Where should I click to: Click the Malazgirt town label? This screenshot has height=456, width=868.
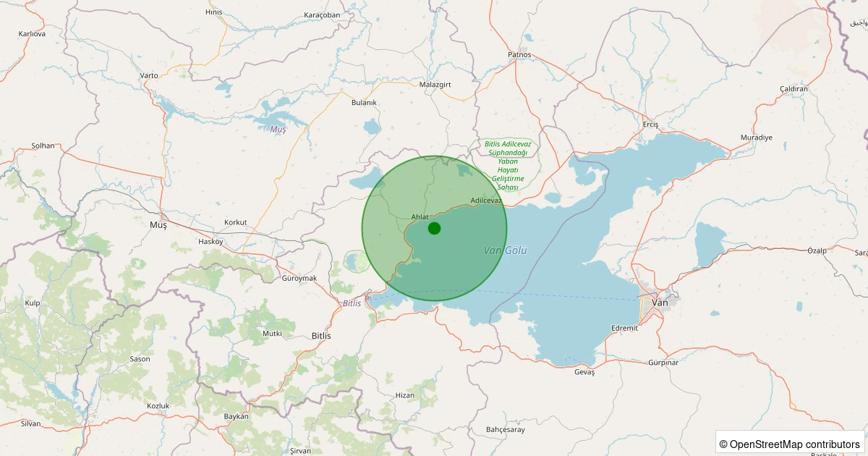[435, 85]
